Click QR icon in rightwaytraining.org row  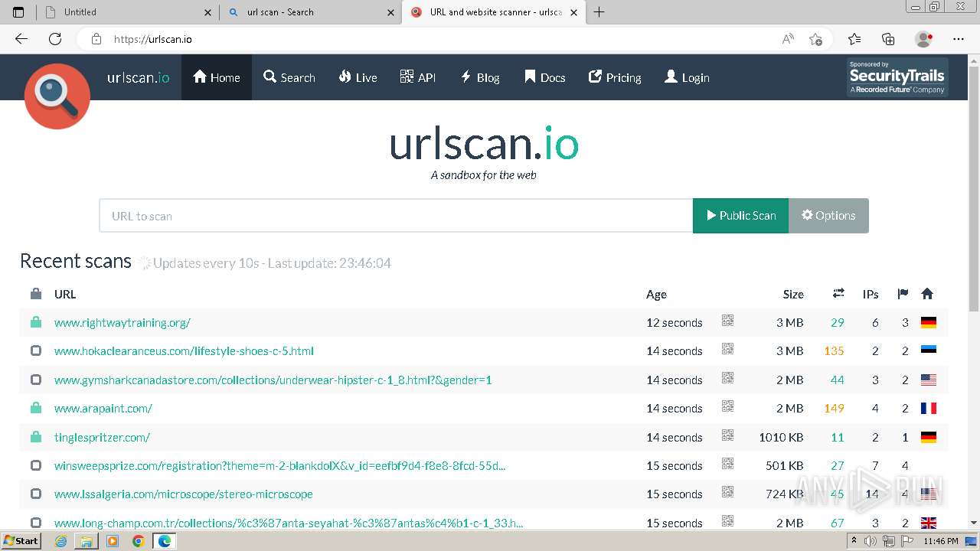point(727,321)
